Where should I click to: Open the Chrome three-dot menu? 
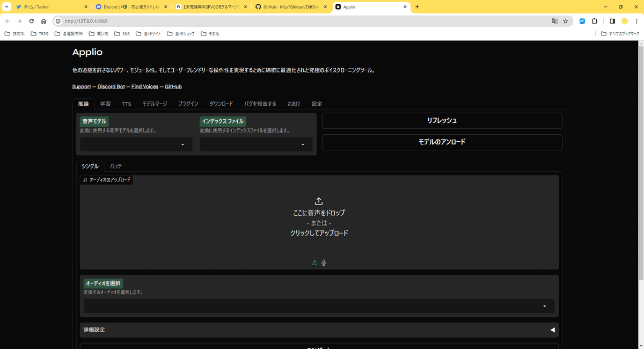click(636, 21)
